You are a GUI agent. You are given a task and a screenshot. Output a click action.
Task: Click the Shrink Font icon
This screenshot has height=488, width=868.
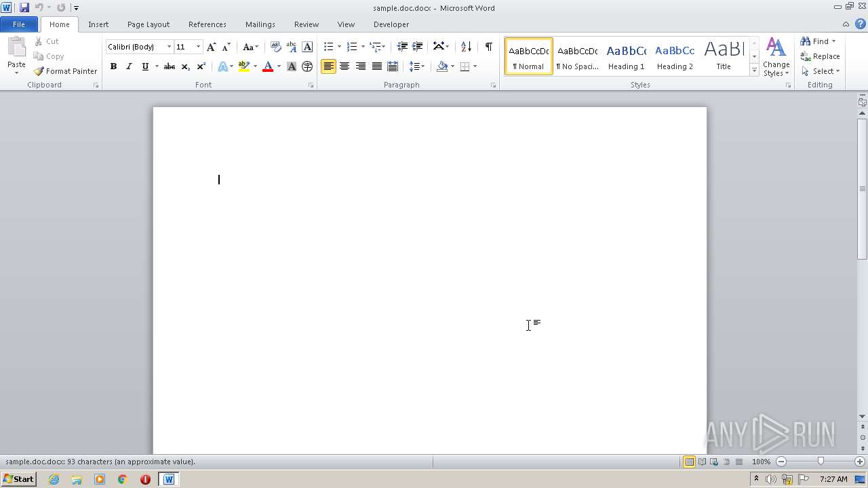(x=226, y=47)
